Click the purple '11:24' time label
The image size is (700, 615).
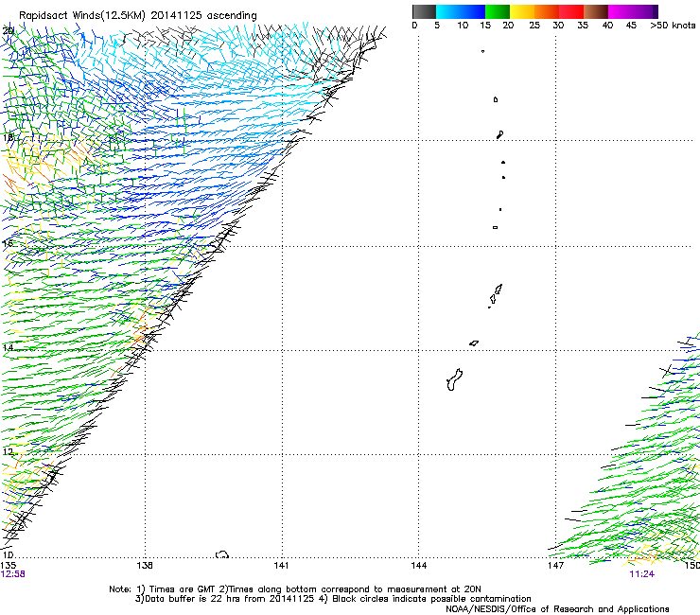click(642, 574)
